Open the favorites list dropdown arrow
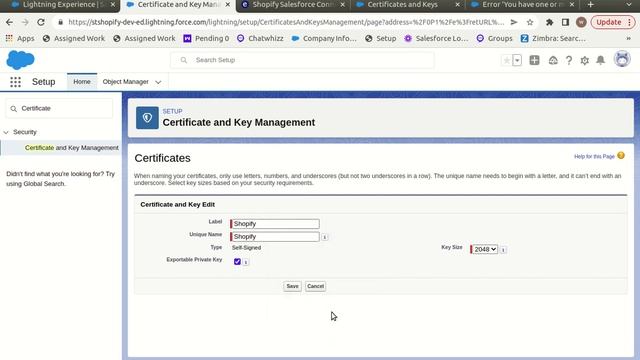 [517, 60]
